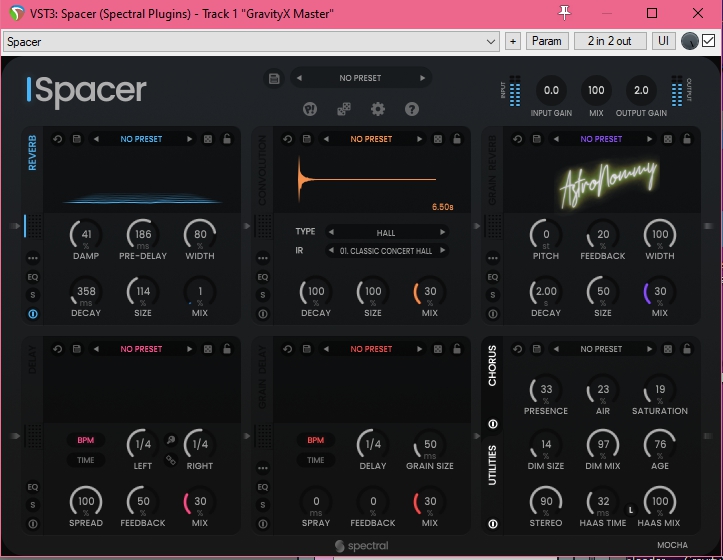Image resolution: width=723 pixels, height=560 pixels.
Task: Switch to next convolution TYPE after HALL
Action: coord(442,232)
